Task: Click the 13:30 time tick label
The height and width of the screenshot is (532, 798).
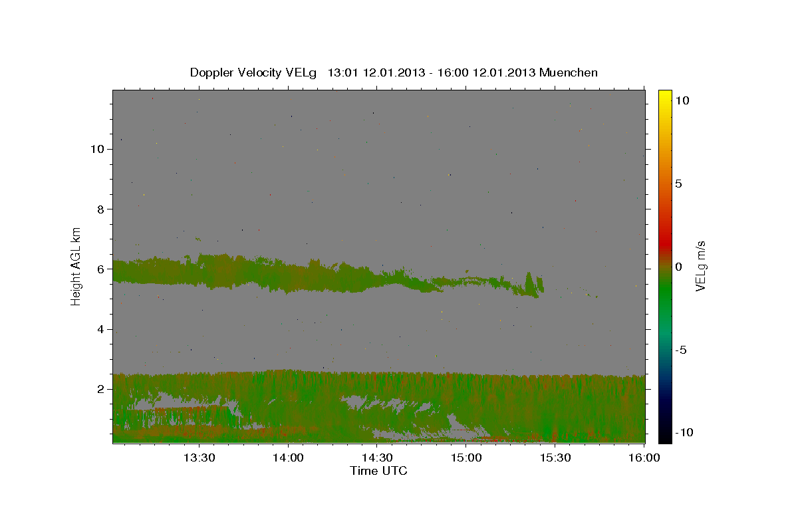Action: [199, 458]
